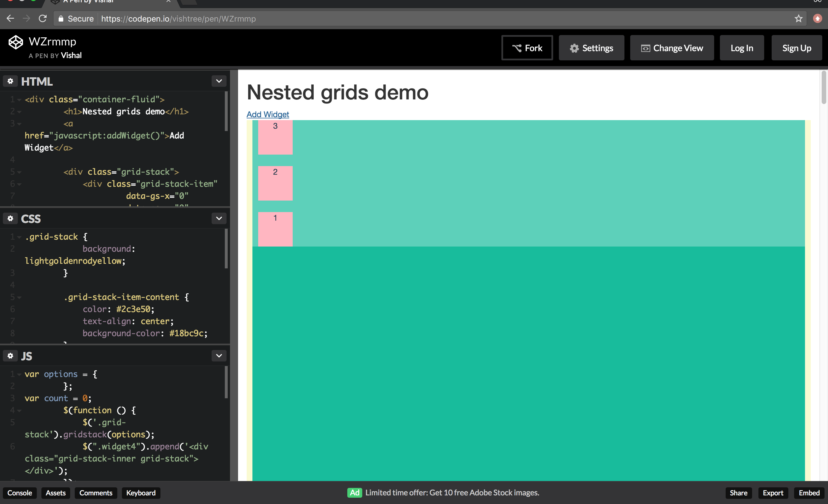Image resolution: width=828 pixels, height=504 pixels.
Task: Click Embed button in footer
Action: pyautogui.click(x=809, y=493)
